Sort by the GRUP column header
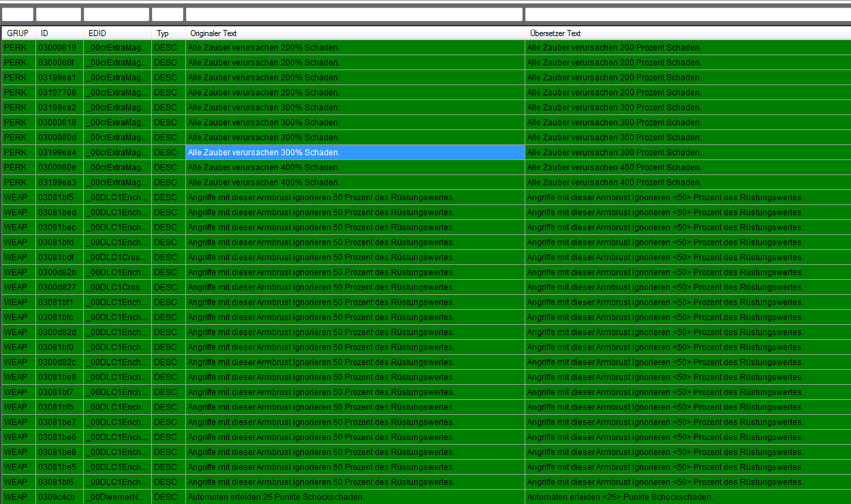 tap(18, 33)
